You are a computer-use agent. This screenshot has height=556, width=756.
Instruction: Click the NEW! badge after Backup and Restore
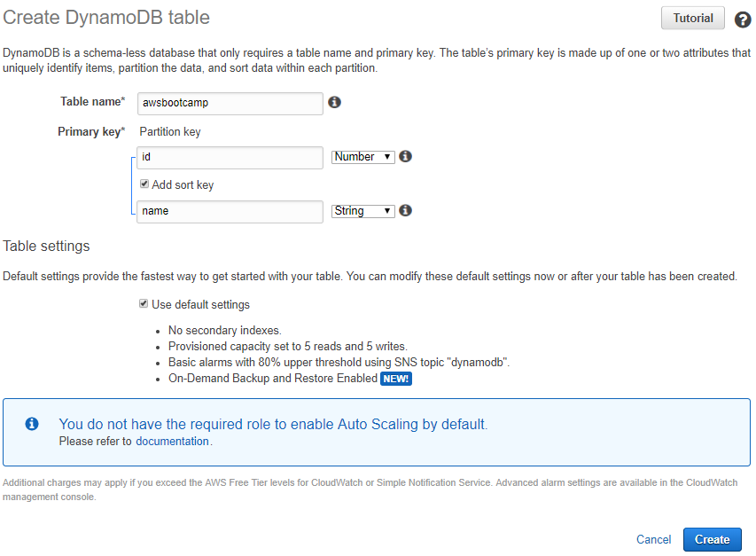(396, 379)
